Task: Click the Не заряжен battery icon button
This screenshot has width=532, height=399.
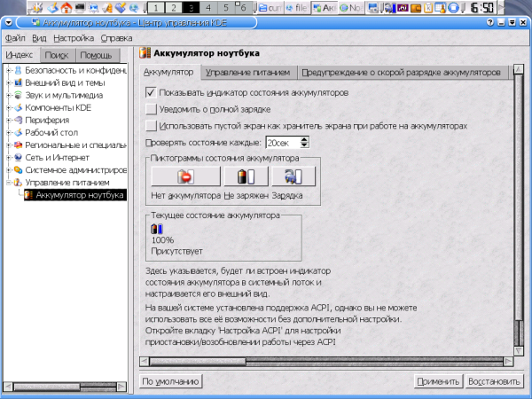Action: (x=246, y=176)
